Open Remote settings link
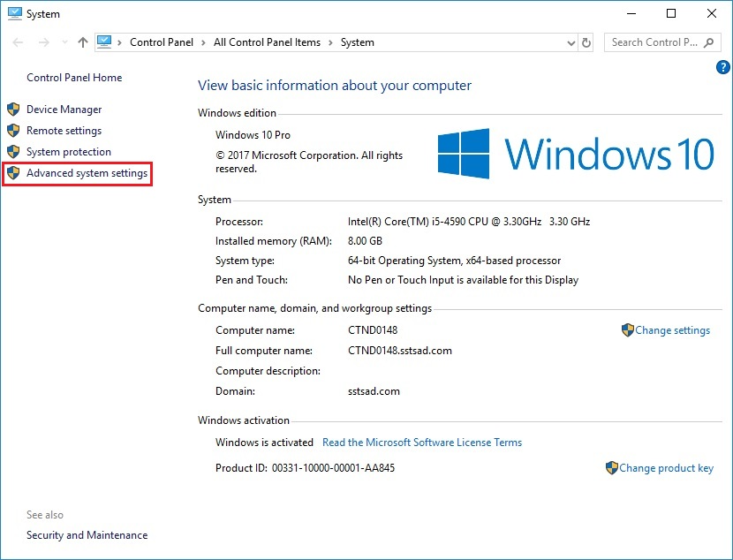 (64, 131)
